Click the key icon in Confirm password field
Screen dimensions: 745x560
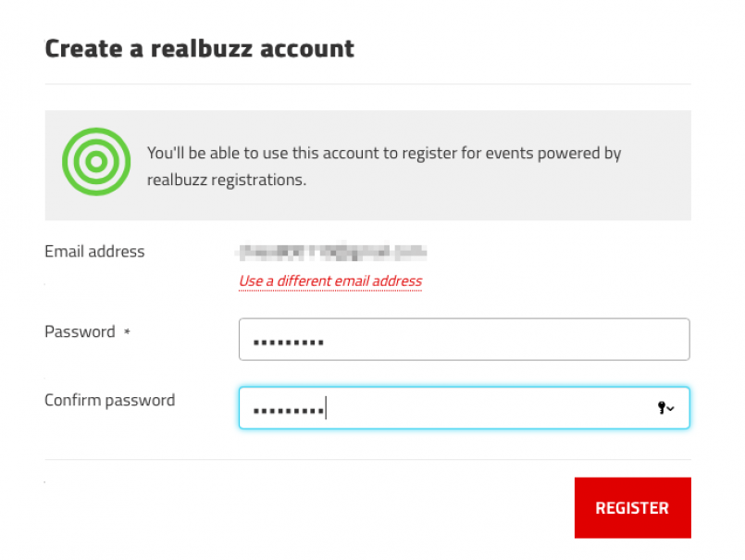(662, 407)
